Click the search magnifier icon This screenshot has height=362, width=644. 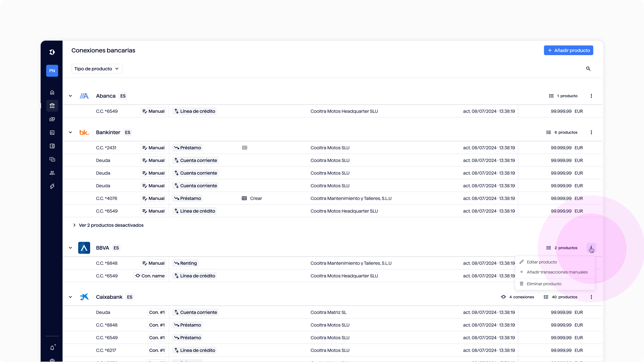[588, 69]
